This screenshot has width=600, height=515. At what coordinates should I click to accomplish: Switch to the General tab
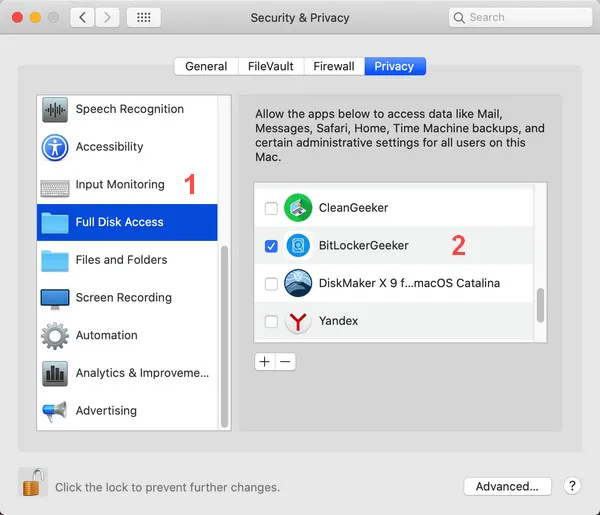(206, 66)
